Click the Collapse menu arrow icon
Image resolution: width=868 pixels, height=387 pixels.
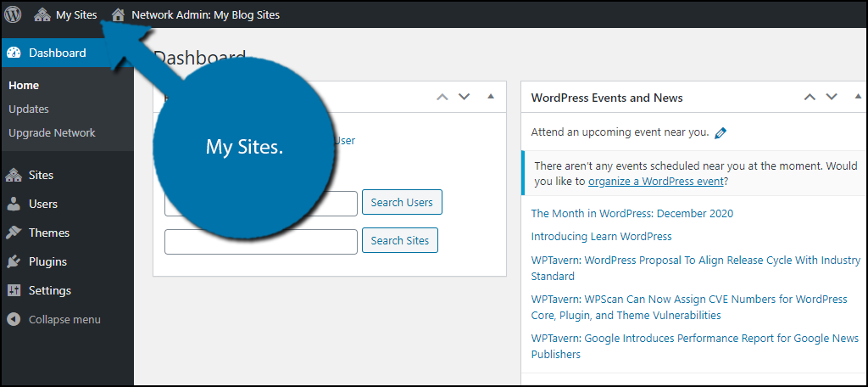[14, 319]
